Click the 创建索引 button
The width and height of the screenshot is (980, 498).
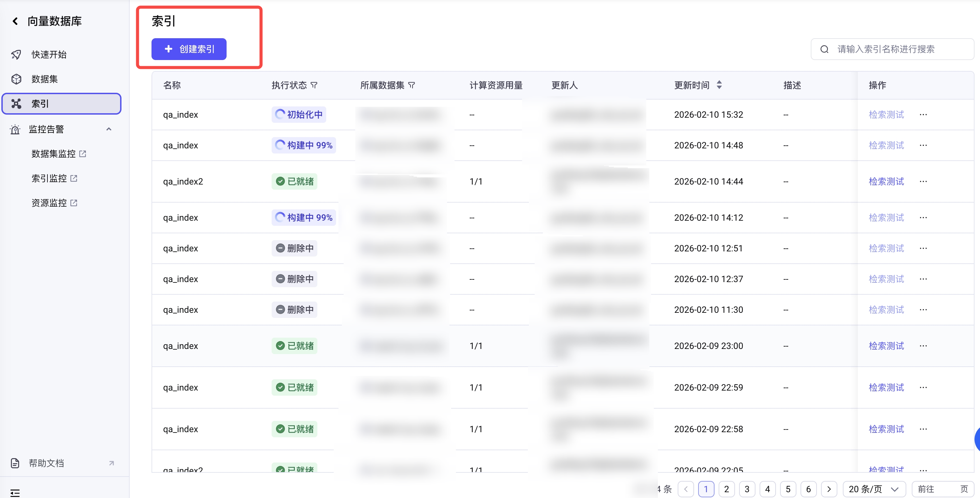pos(189,49)
